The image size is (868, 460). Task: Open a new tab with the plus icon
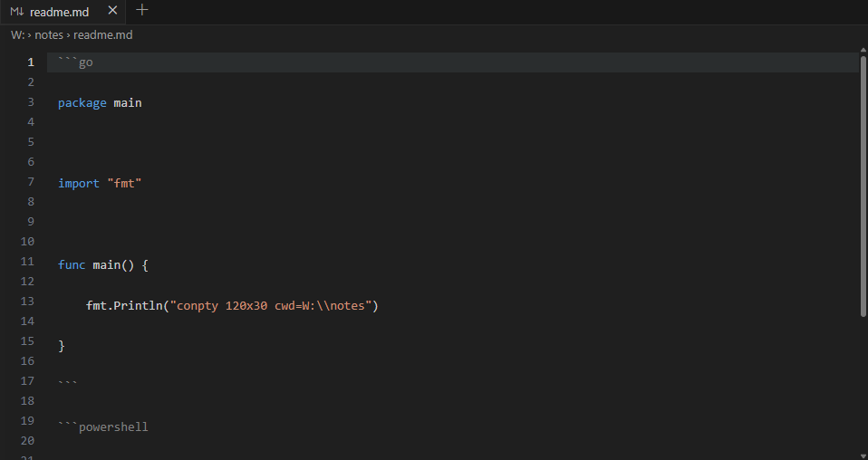click(141, 10)
